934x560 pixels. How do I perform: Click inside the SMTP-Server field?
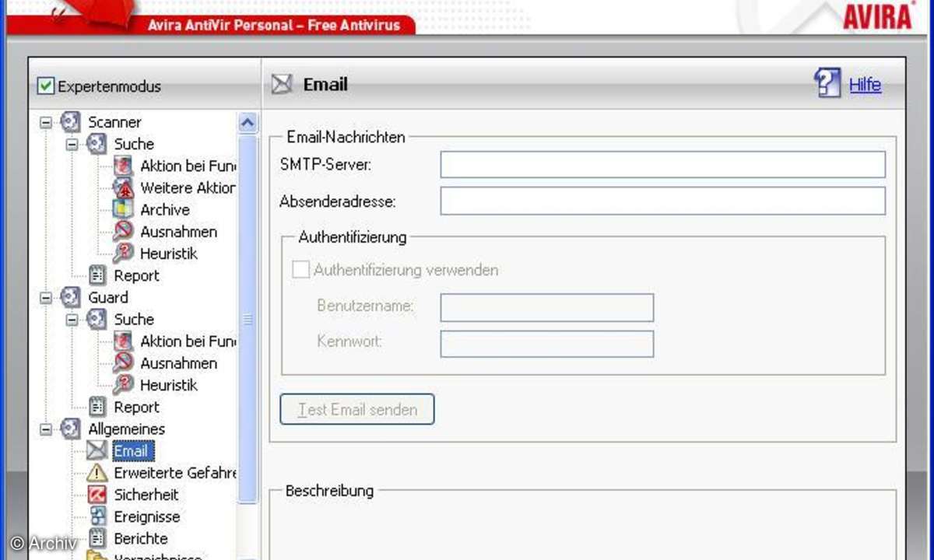[x=662, y=164]
